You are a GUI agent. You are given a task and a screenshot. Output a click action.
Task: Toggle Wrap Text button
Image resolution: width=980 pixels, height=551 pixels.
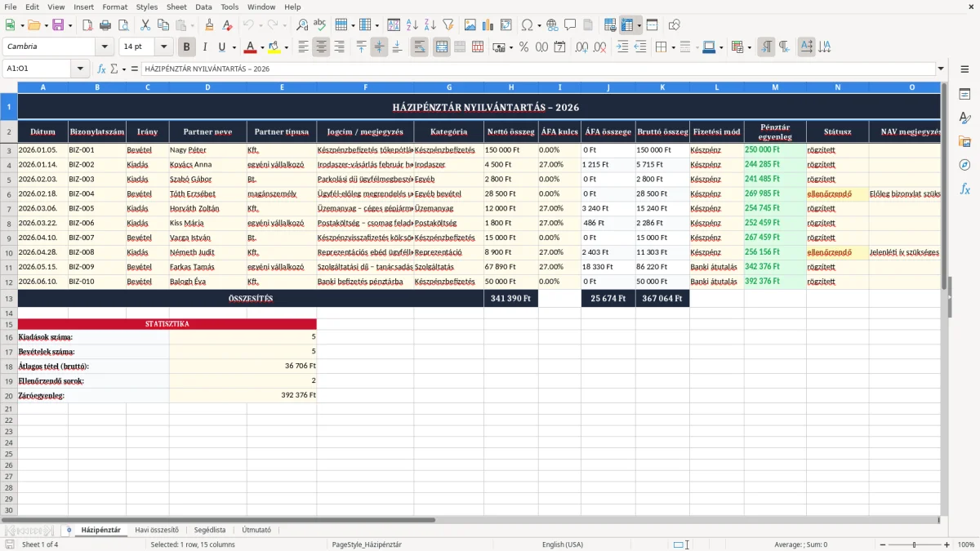pos(420,47)
